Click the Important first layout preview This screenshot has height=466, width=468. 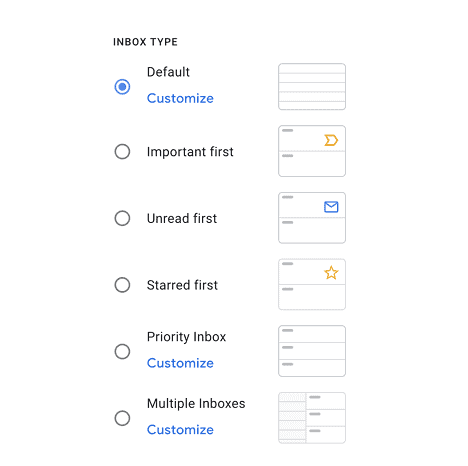coord(312,151)
